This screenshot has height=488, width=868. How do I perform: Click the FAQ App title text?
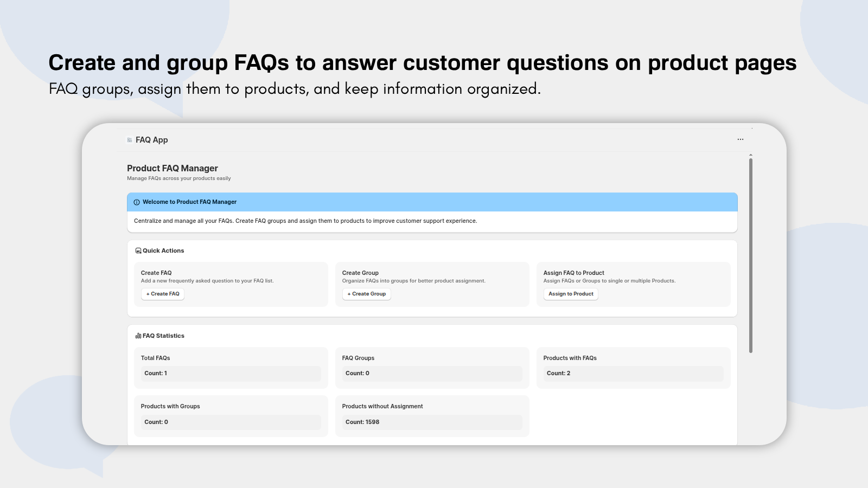[x=152, y=140]
